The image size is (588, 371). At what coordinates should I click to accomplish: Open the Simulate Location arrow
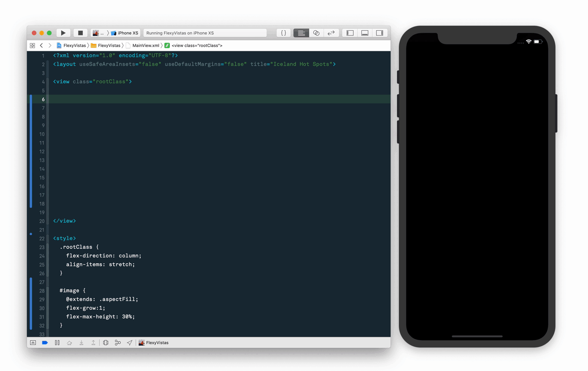(129, 343)
